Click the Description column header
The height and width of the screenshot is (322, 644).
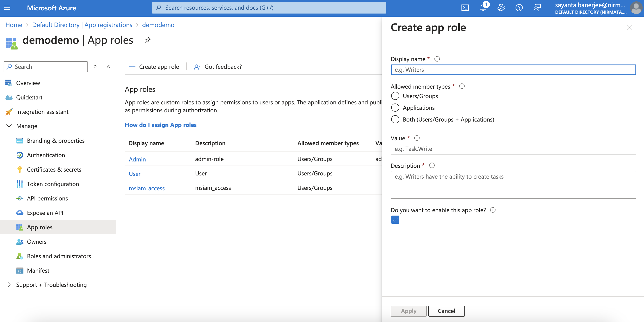(210, 143)
